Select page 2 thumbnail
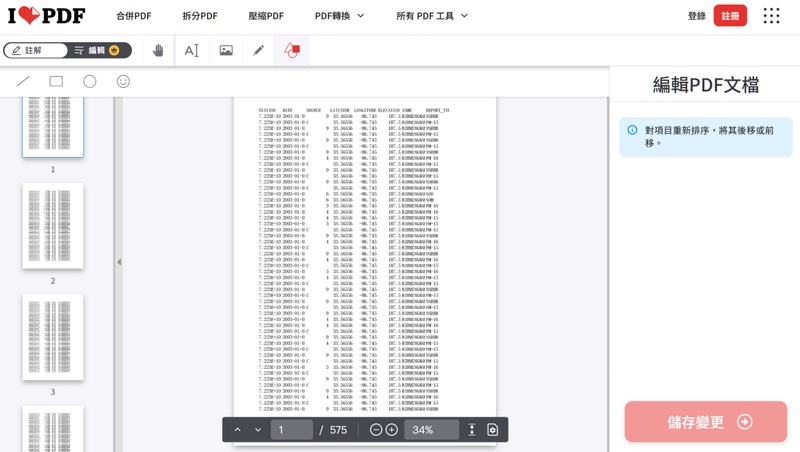Viewport: 800px width, 452px height. coord(53,225)
